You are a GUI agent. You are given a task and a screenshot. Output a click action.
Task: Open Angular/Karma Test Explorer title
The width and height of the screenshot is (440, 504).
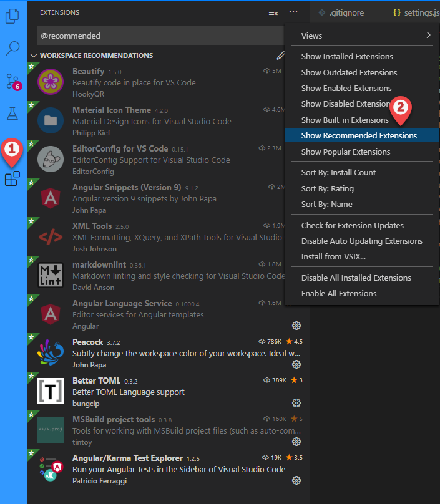coord(127,458)
